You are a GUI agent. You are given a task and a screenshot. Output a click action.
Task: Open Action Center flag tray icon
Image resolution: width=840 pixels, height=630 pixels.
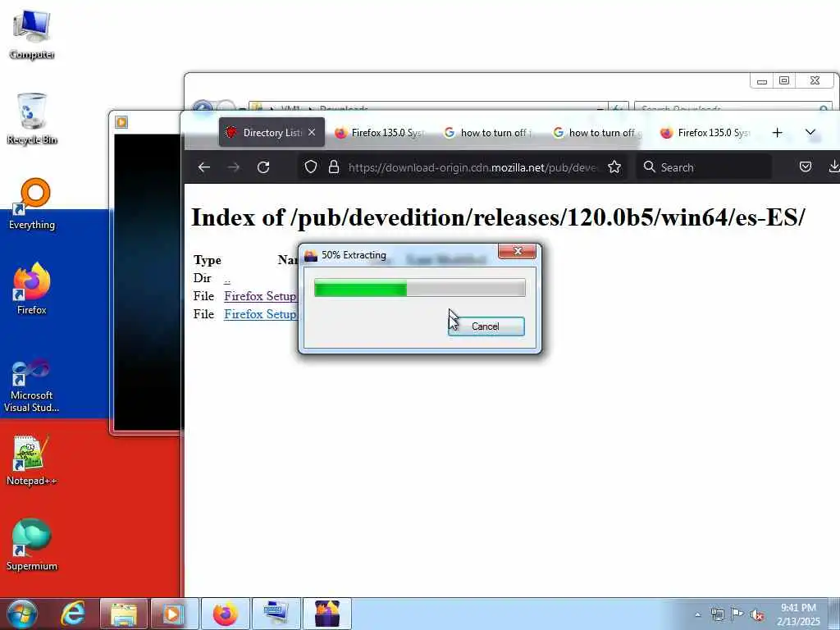pos(737,614)
